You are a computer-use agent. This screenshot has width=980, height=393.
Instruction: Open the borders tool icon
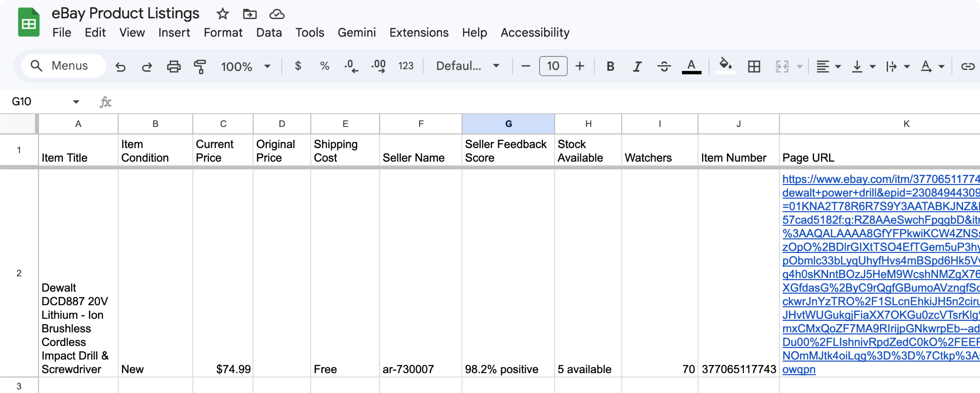(754, 67)
